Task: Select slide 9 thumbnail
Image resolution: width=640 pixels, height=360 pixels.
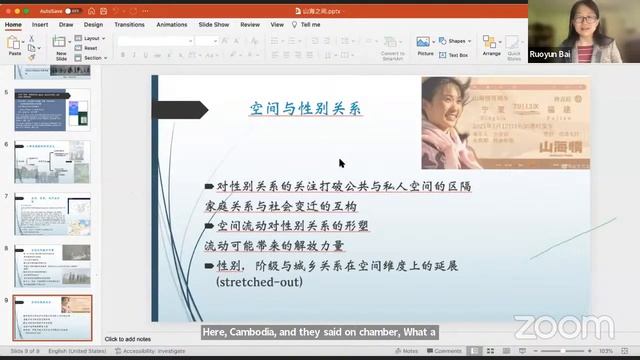Action: coord(52,318)
